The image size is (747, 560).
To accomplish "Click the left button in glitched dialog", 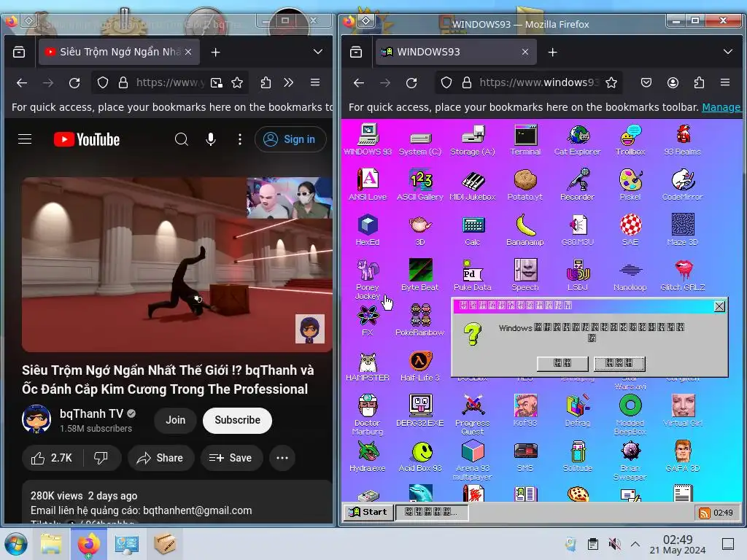I will [562, 363].
